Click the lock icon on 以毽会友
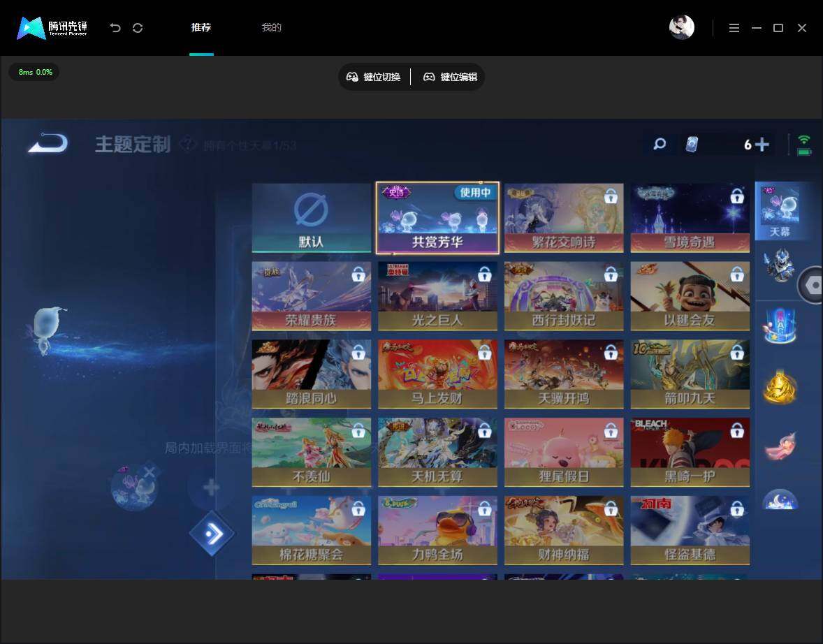The height and width of the screenshot is (644, 823). click(x=737, y=274)
